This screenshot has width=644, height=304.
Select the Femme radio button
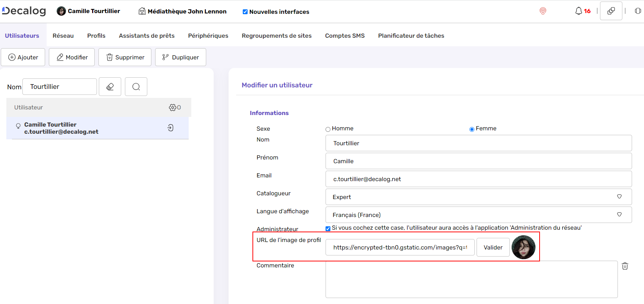(472, 129)
